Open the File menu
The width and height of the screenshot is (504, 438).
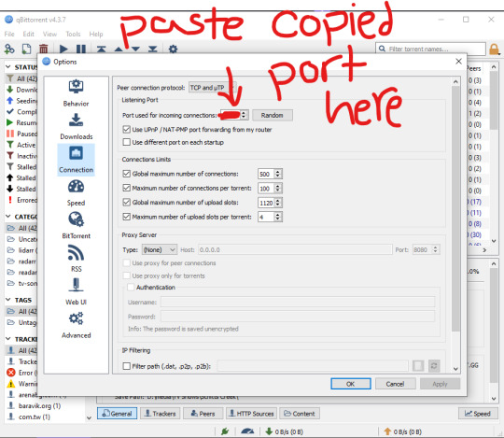click(x=9, y=34)
